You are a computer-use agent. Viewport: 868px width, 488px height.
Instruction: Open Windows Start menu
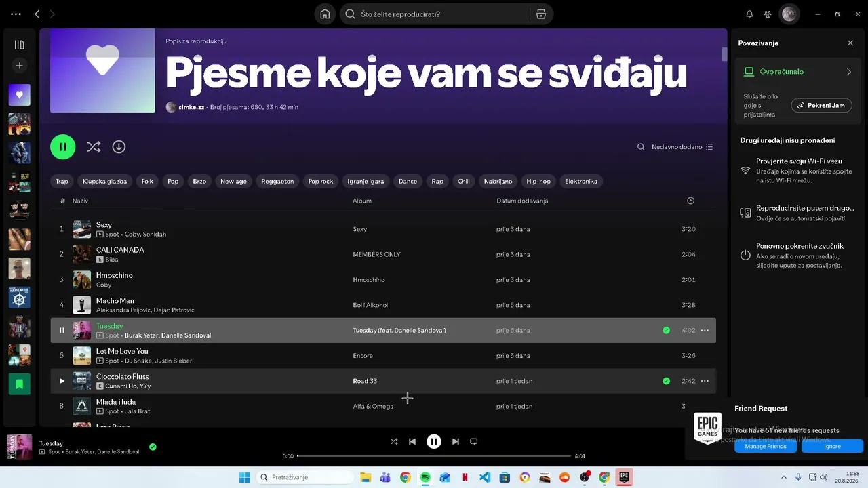point(244,477)
